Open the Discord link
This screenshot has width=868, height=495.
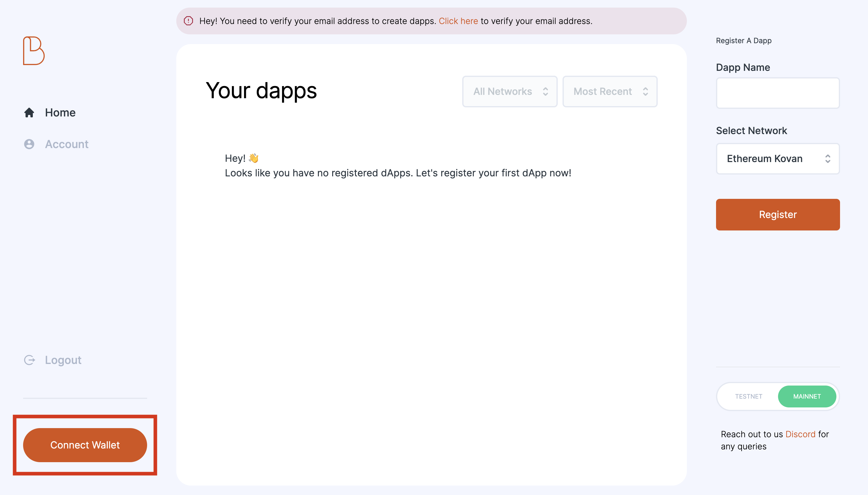[801, 434]
